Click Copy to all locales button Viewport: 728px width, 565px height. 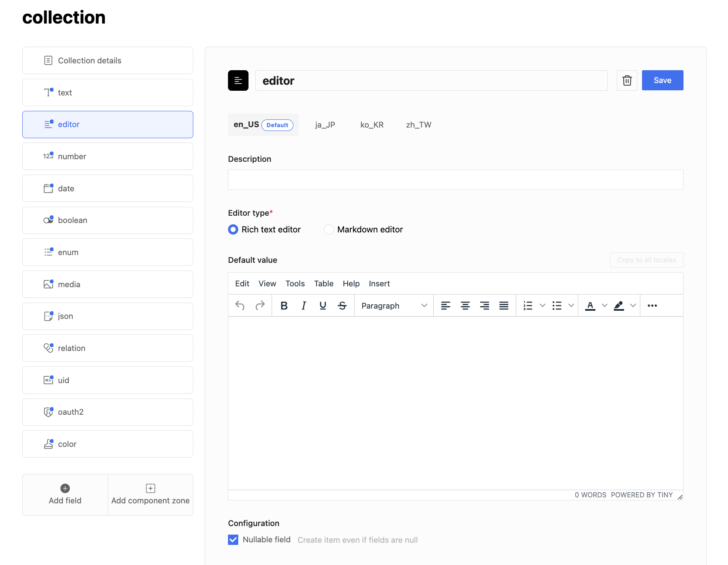(647, 260)
